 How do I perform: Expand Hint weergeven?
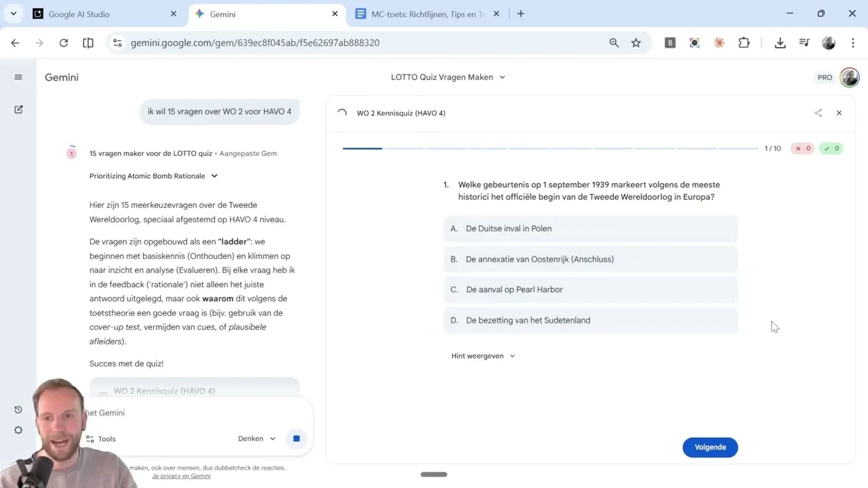click(x=483, y=356)
